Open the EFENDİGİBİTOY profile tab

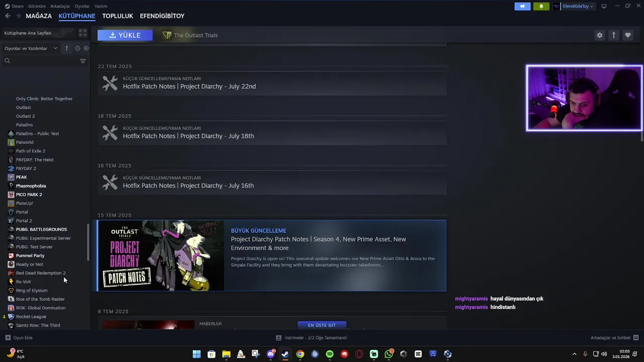[162, 16]
